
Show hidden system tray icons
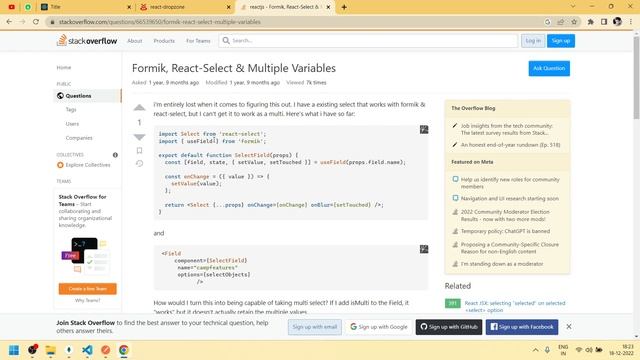(535, 350)
